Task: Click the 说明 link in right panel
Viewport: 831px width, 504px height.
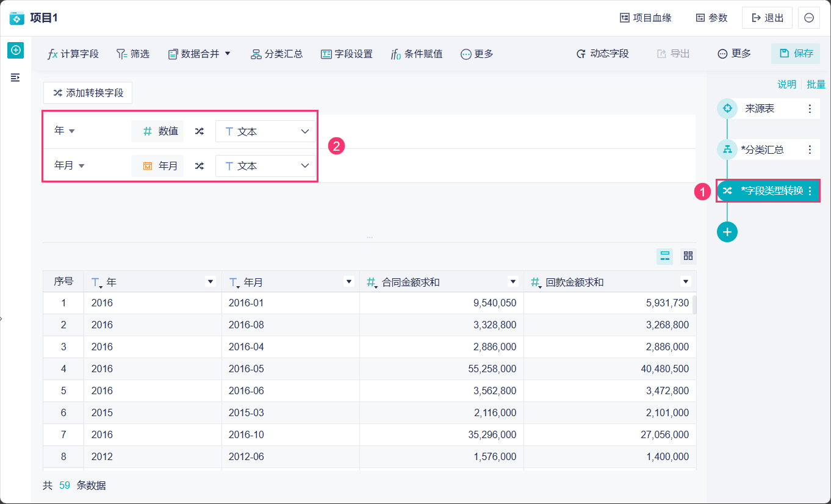Action: click(x=786, y=85)
